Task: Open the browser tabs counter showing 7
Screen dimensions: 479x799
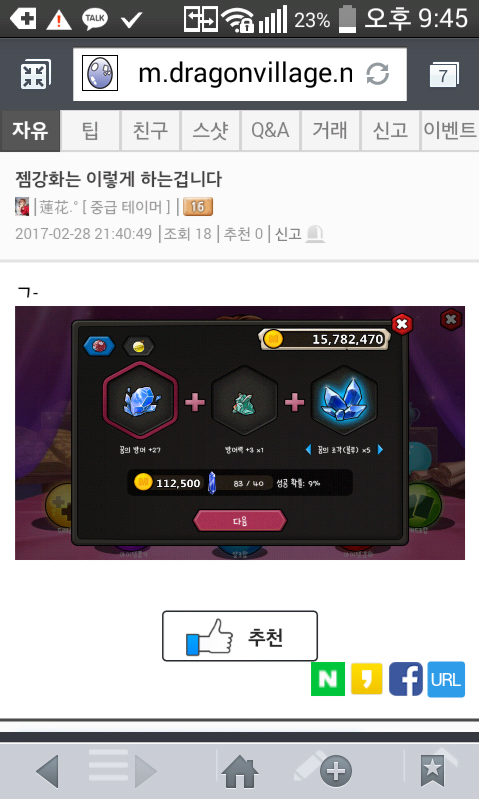Action: tap(443, 75)
